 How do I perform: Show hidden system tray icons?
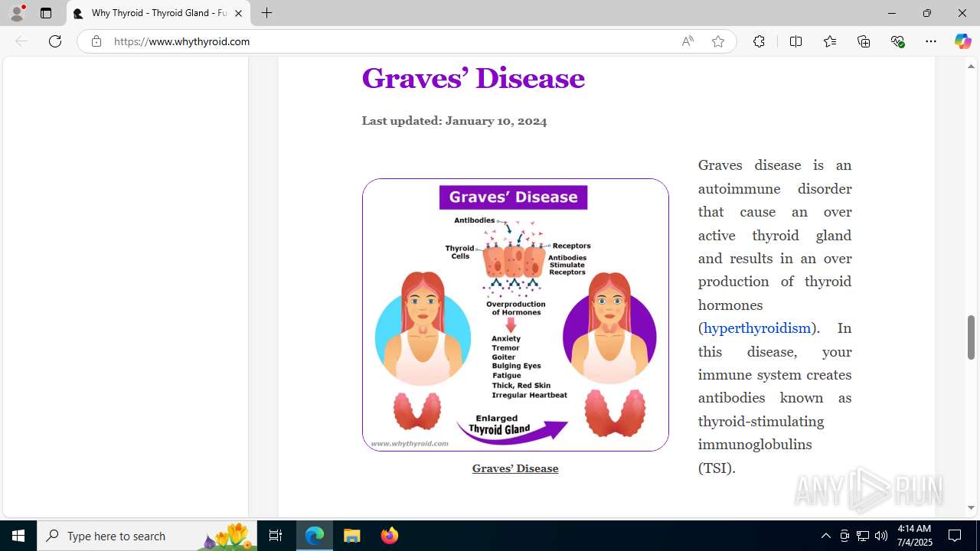pos(825,536)
